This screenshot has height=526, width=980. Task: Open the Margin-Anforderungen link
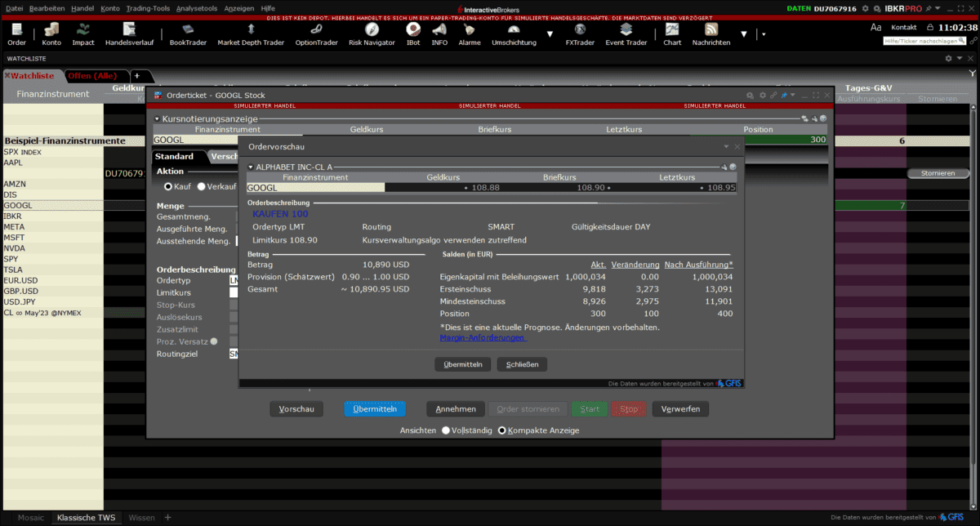[483, 337]
